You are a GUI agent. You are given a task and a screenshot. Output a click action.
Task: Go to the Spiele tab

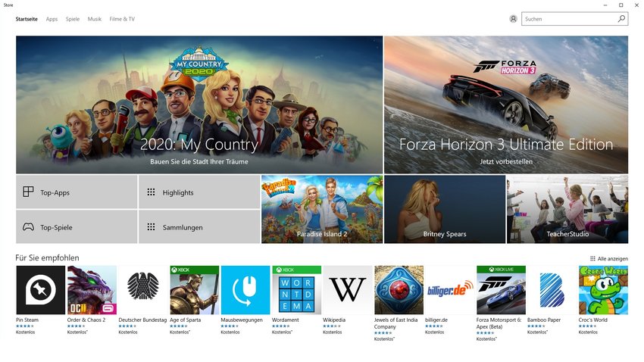click(x=73, y=19)
